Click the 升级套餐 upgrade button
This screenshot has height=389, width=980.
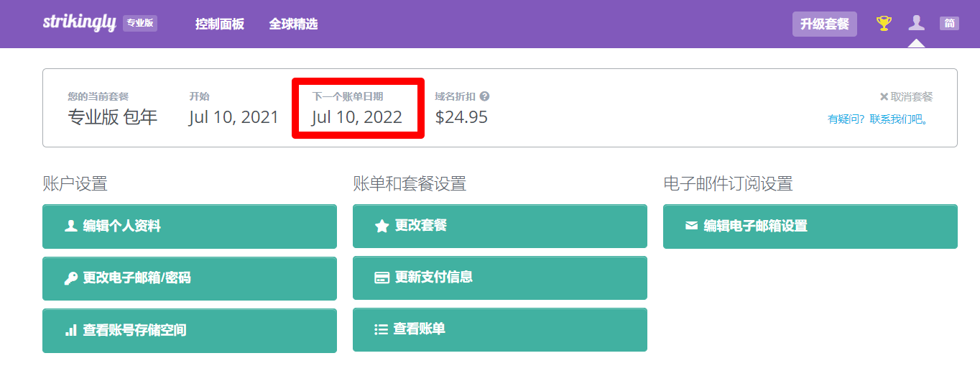825,24
